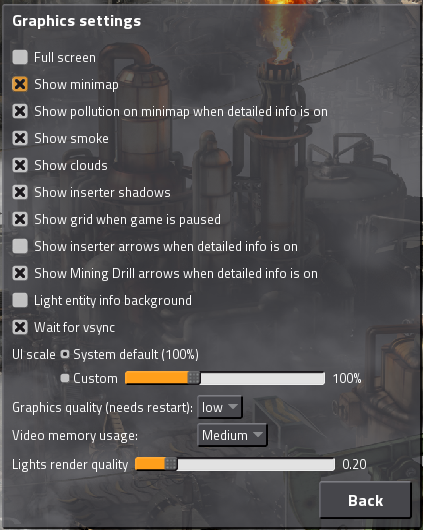Select System default UI scale radio button
The image size is (423, 530).
point(65,354)
